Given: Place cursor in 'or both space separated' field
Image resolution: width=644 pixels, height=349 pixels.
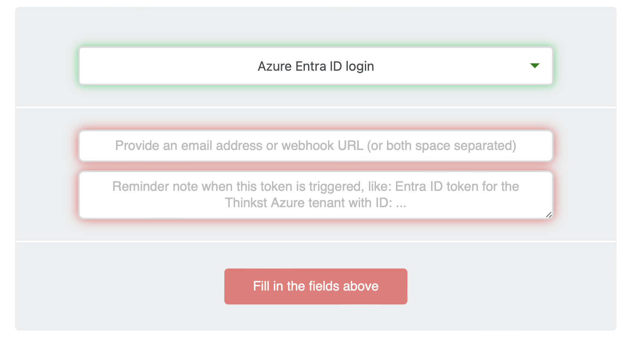Looking at the screenshot, I should [316, 146].
